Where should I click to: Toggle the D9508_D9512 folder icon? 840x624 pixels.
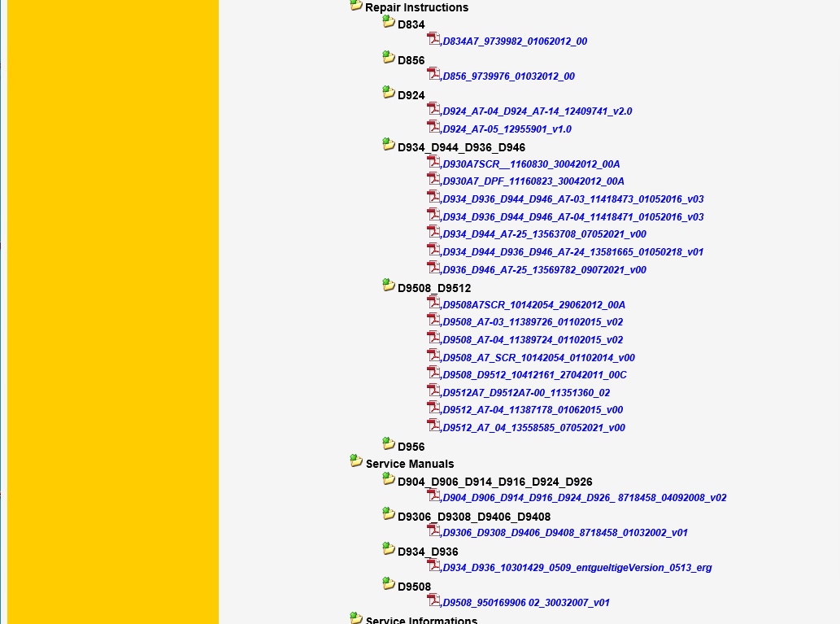coord(389,286)
